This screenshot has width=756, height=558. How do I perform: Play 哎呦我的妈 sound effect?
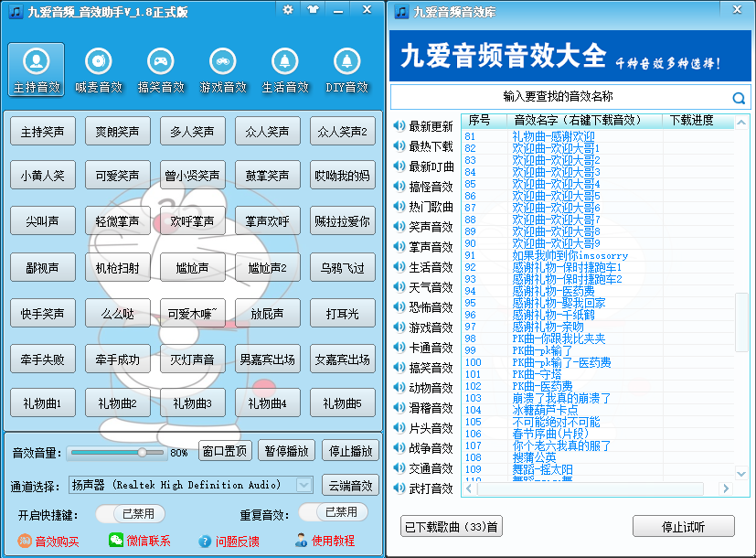tap(342, 175)
